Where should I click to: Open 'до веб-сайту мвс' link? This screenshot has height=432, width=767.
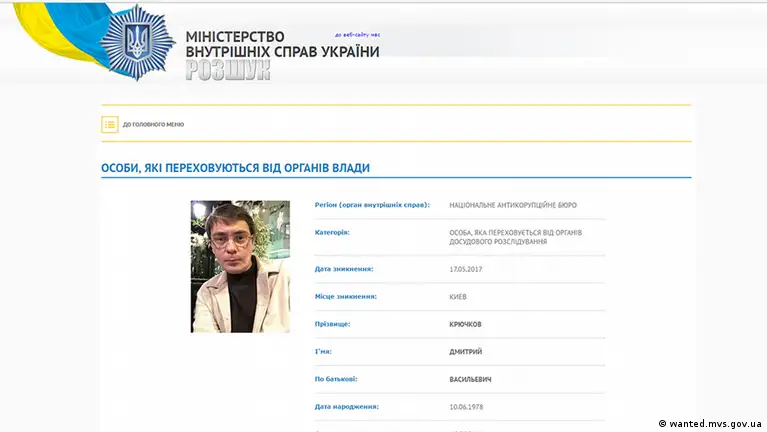tap(357, 34)
